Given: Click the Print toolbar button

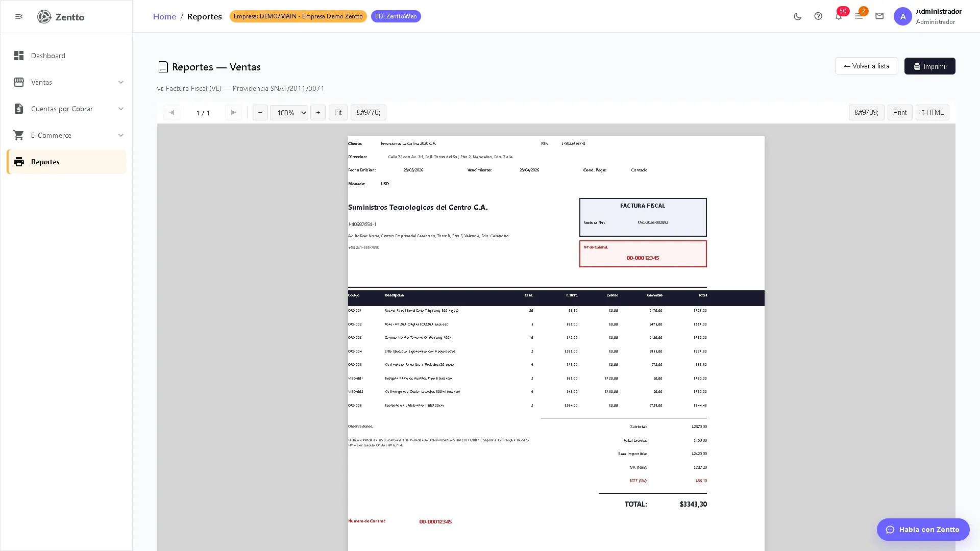Looking at the screenshot, I should pos(900,113).
